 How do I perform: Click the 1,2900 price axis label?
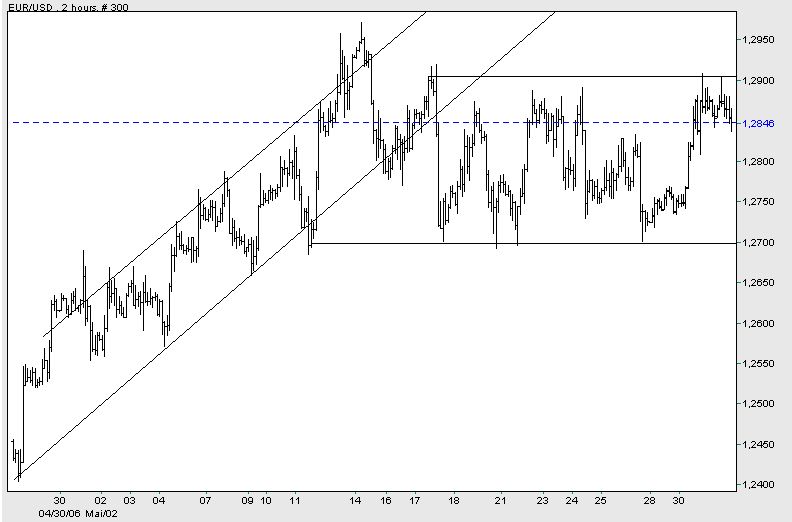click(760, 80)
